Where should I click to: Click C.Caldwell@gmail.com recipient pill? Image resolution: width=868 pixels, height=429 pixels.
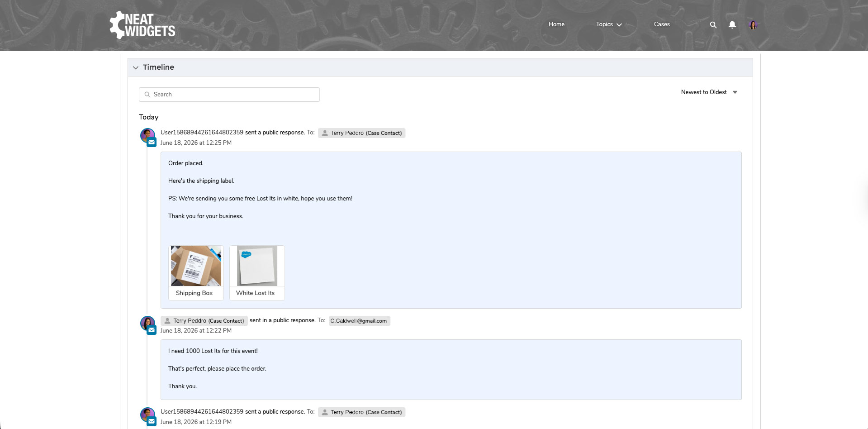359,321
